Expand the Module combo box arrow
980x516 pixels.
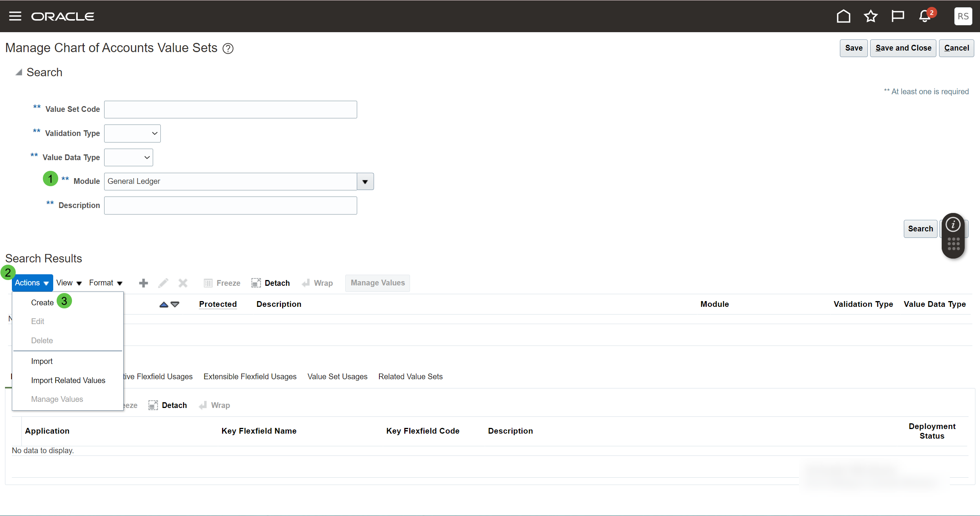[x=365, y=182]
